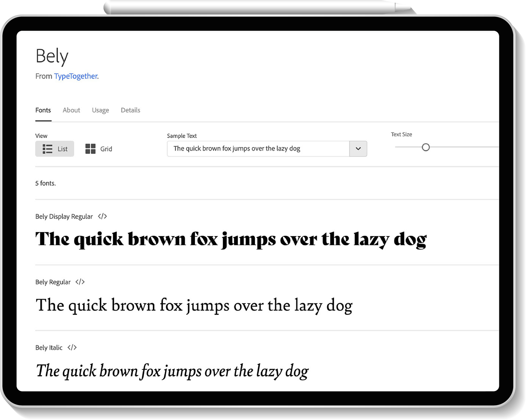Click the Bely Italic sample sentence
The height and width of the screenshot is (420, 526).
coord(172,371)
